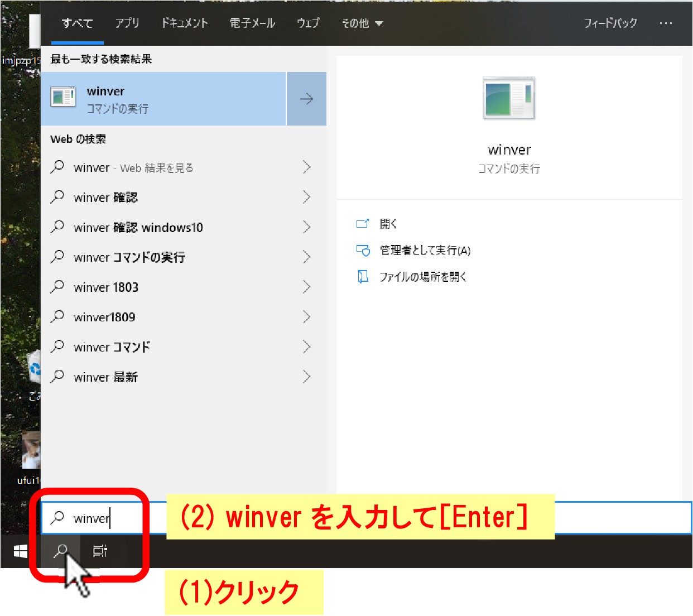
Task: Expand chevron for 'winver 最新'
Action: [x=306, y=377]
